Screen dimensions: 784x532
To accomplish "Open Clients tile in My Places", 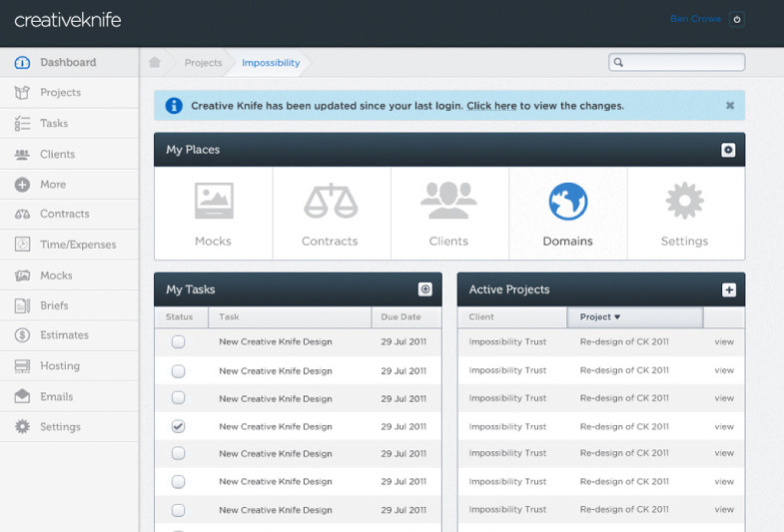I will click(449, 214).
